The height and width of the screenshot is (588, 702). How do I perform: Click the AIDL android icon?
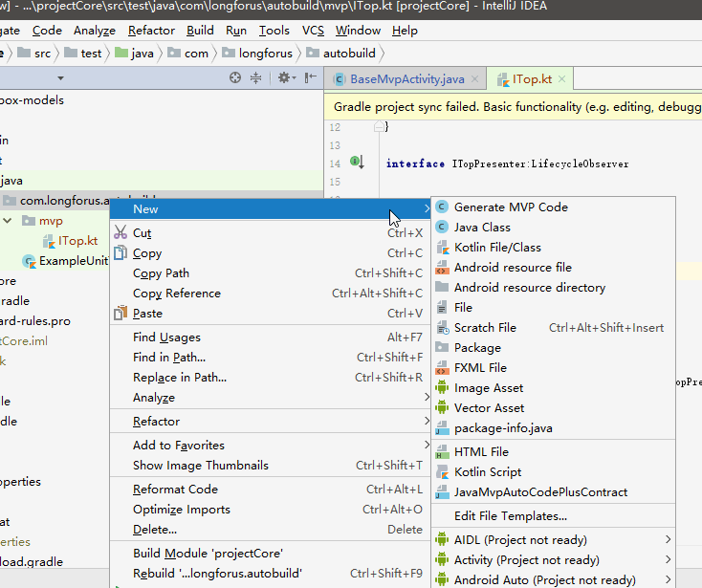click(442, 539)
